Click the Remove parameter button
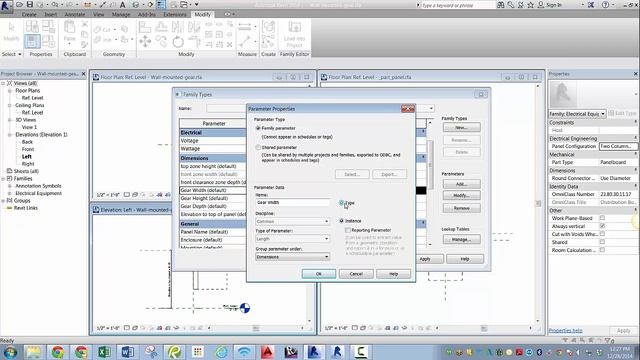The width and height of the screenshot is (640, 360). [x=462, y=208]
